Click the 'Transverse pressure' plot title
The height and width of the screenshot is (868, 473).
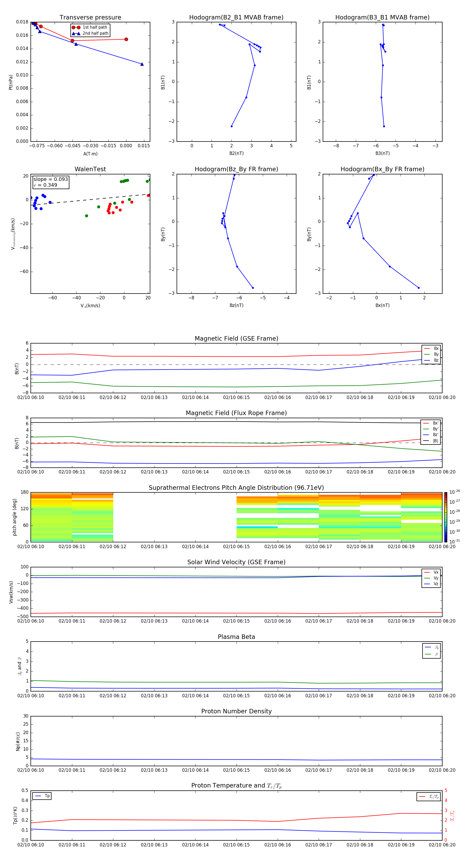[90, 18]
